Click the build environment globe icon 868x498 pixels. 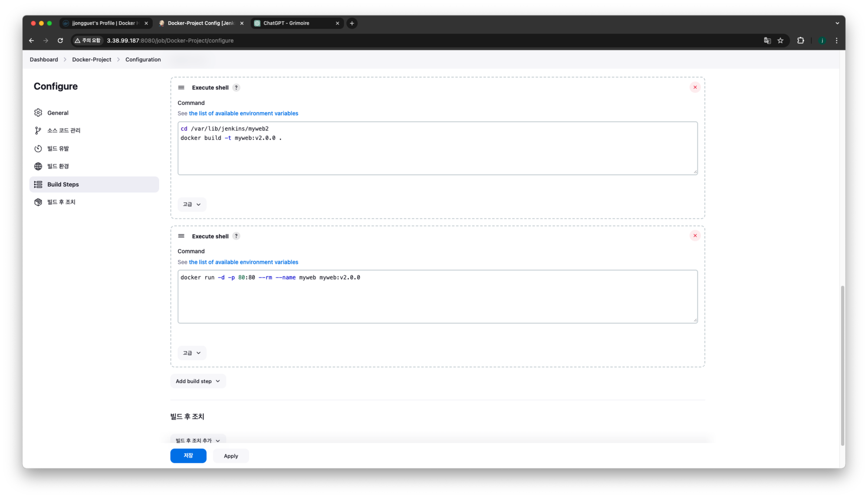pyautogui.click(x=38, y=166)
